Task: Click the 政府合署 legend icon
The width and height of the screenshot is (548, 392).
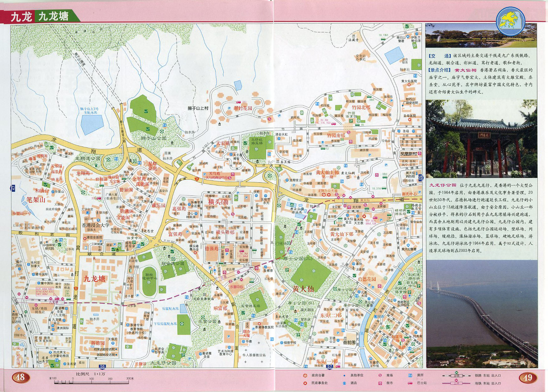Action: [305, 375]
